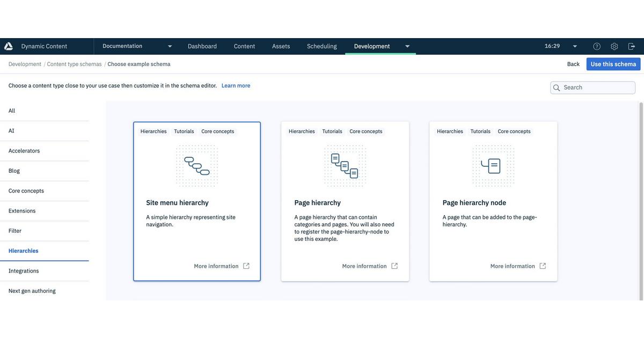Open More information for Page hierarchy
The image size is (644, 338).
(364, 266)
